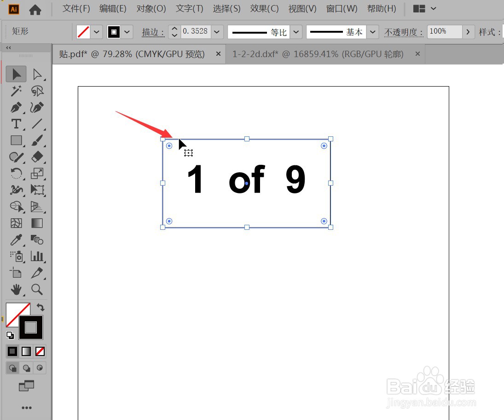The width and height of the screenshot is (504, 420).
Task: Close the 1-2-2d.dxf tab
Action: tap(417, 54)
